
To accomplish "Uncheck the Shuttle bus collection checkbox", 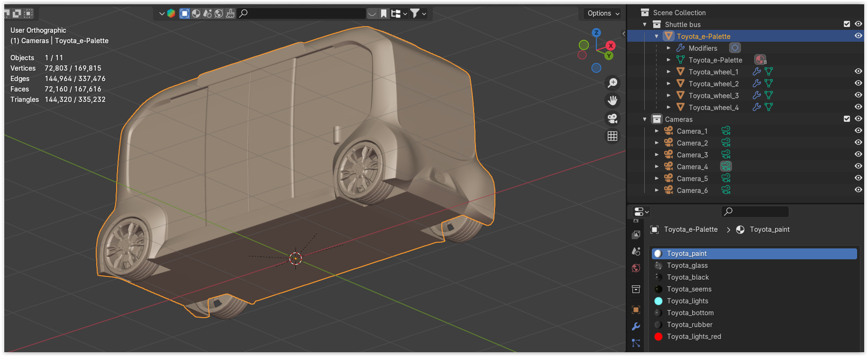I will pos(847,24).
